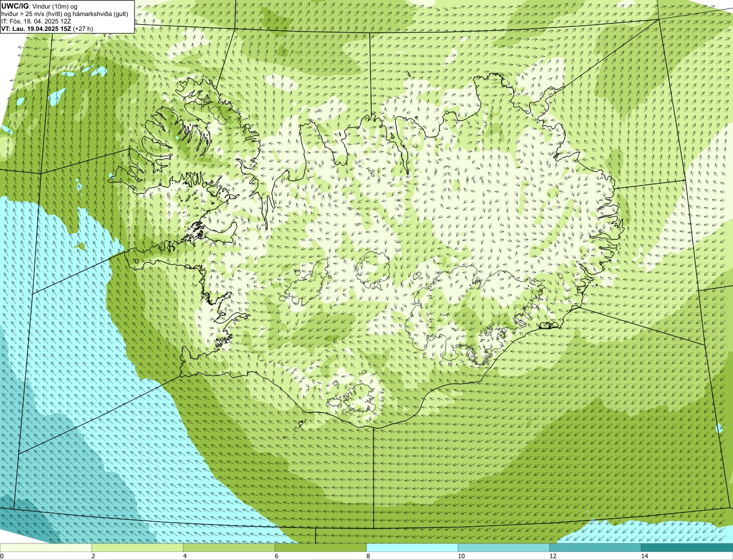Click the 'UWC/IG: Vindur (10m) og' title line
This screenshot has width=733, height=560.
(x=39, y=6)
